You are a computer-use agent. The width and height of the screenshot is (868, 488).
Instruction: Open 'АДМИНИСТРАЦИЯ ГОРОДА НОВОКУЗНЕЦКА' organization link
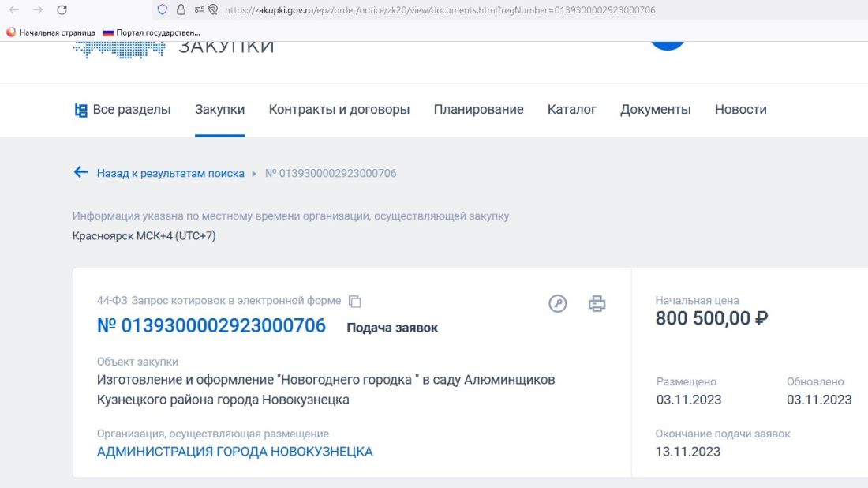(234, 452)
